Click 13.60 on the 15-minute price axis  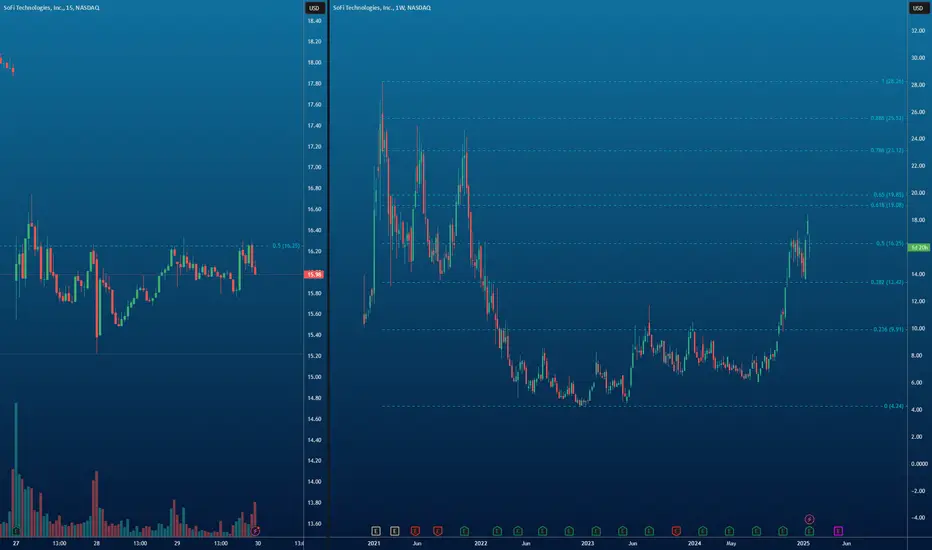[x=314, y=524]
